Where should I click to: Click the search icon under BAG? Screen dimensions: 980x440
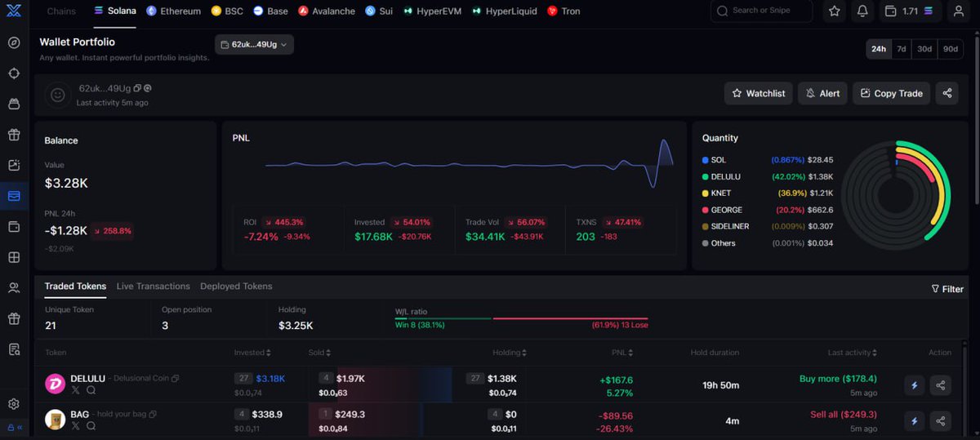tap(91, 426)
